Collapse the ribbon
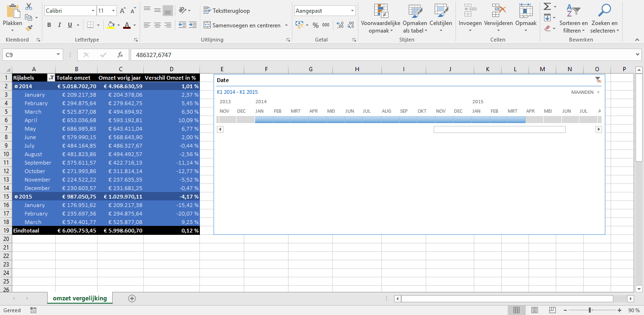The width and height of the screenshot is (644, 315). pyautogui.click(x=637, y=41)
